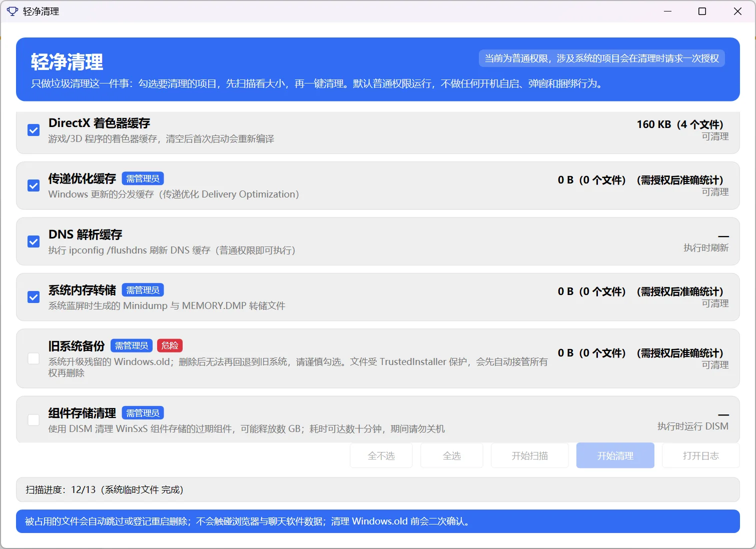Maximize the 轻净清理 window

point(702,11)
